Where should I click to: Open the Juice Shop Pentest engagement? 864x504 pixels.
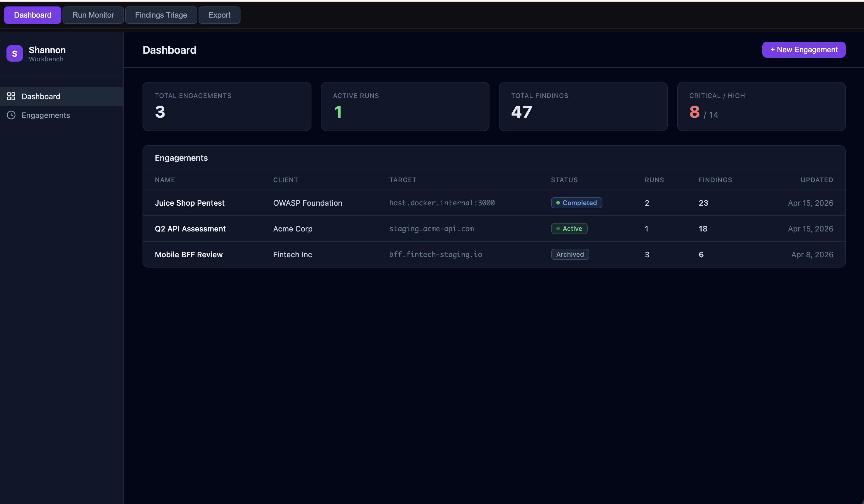[x=189, y=203]
